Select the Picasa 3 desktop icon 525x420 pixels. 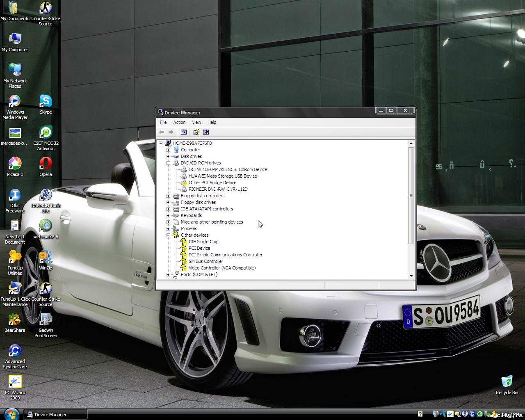point(15,167)
